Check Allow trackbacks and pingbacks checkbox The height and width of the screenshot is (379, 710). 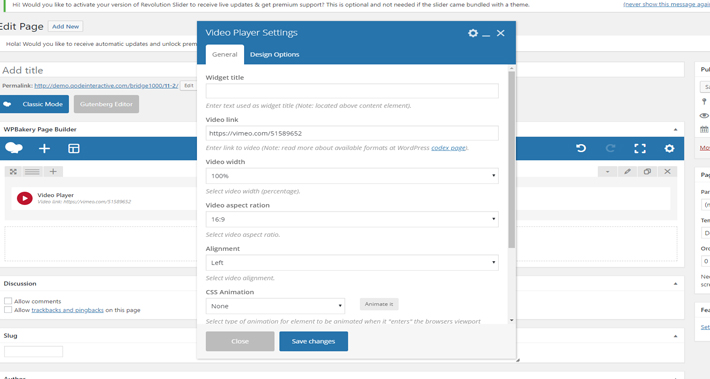[8, 310]
